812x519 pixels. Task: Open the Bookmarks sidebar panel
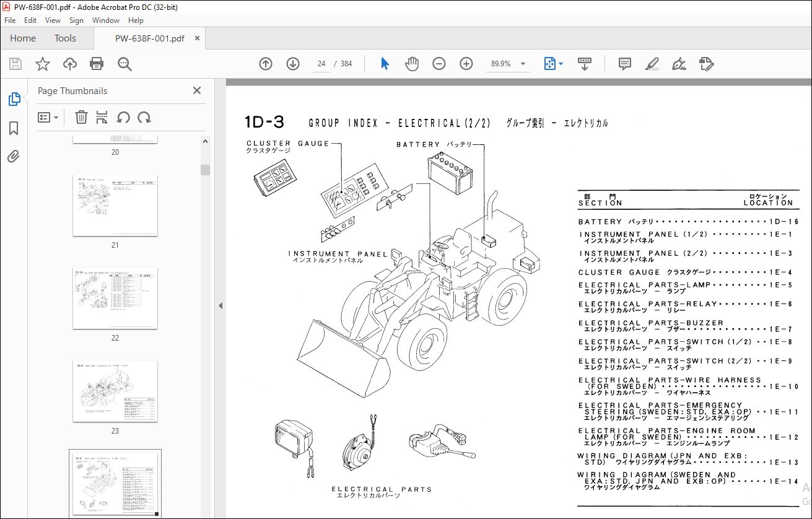pyautogui.click(x=14, y=128)
